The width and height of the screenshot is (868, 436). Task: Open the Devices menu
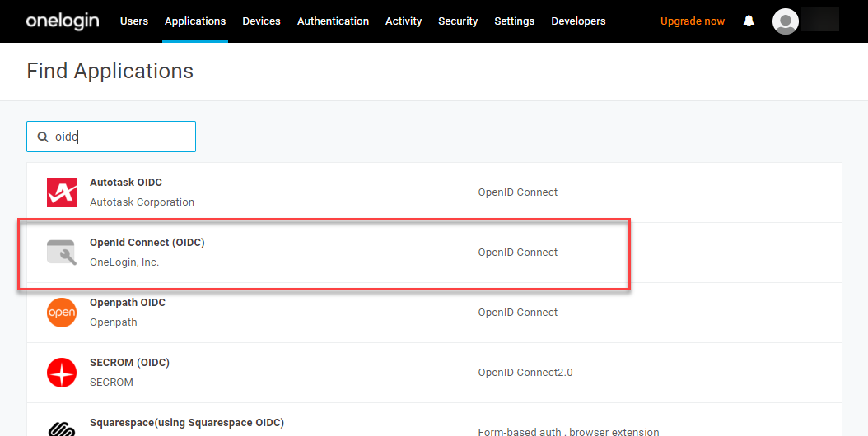coord(261,21)
